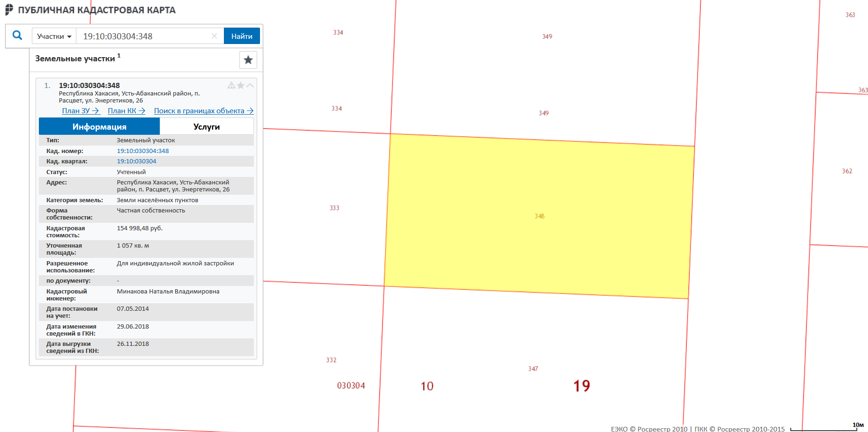Click the magnifier search icon
Viewport: 868px width, 432px height.
coord(17,35)
